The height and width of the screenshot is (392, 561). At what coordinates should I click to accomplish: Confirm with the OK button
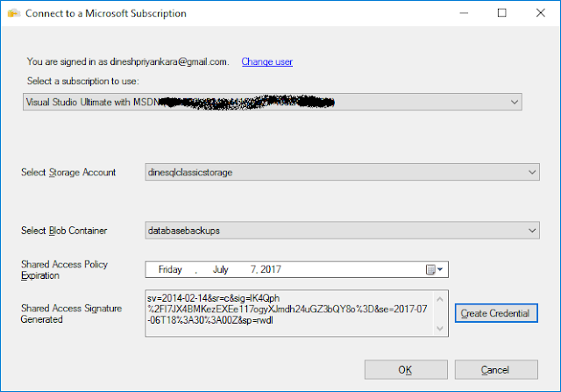[403, 369]
